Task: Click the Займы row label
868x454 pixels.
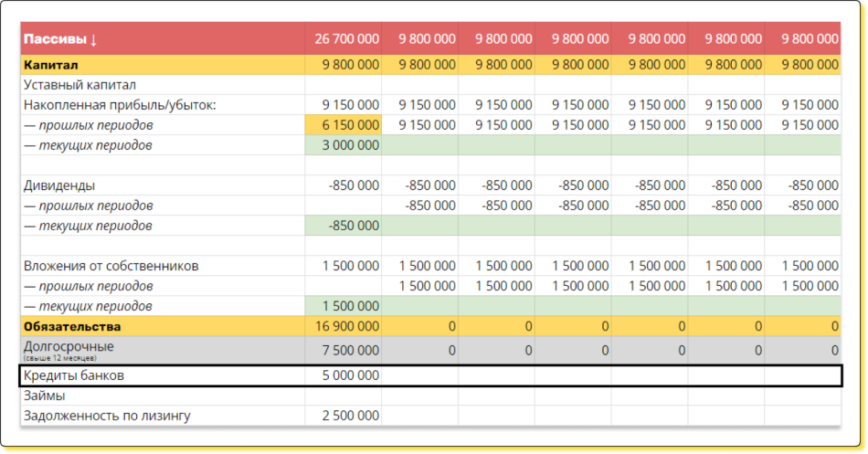Action: pyautogui.click(x=44, y=396)
